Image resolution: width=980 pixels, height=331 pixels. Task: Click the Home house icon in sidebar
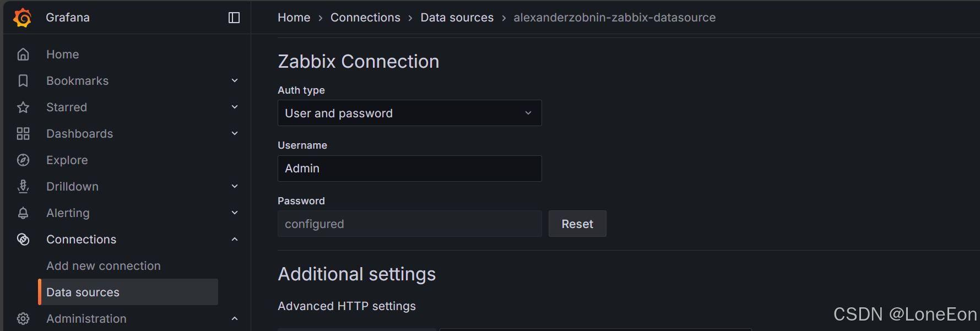tap(23, 54)
